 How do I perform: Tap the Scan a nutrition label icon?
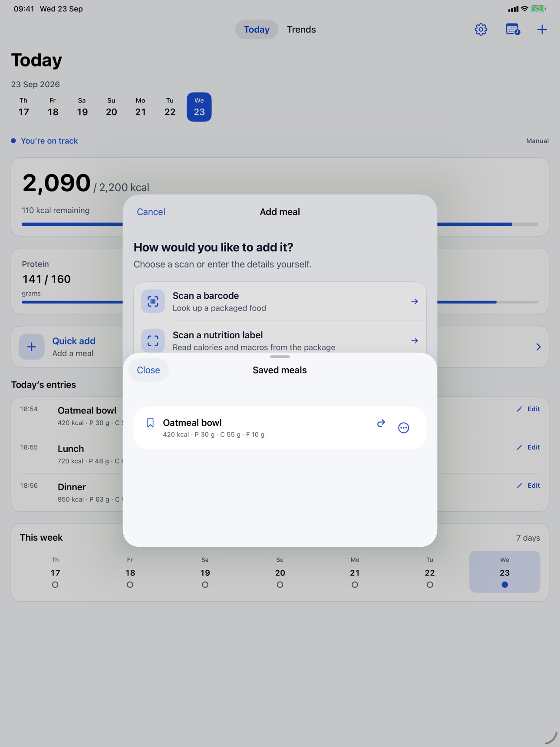pyautogui.click(x=153, y=340)
